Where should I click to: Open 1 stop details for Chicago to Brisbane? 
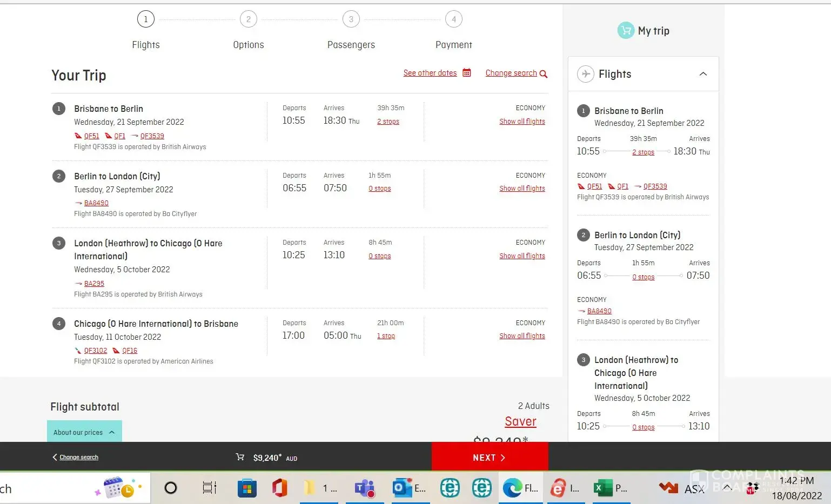(x=386, y=336)
